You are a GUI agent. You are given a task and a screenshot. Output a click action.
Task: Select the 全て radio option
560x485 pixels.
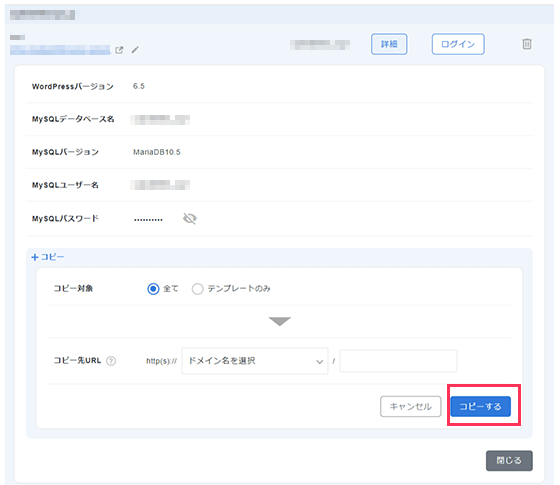coord(153,289)
